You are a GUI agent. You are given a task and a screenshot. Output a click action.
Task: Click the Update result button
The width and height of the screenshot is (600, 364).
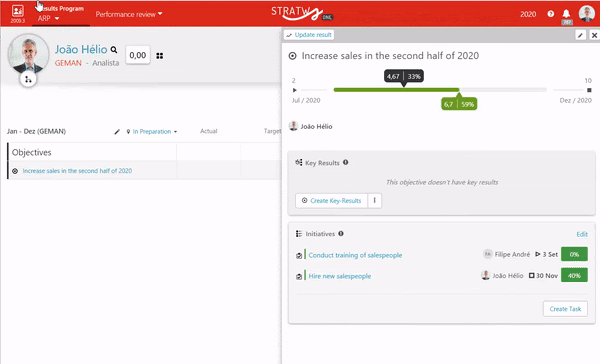click(309, 35)
